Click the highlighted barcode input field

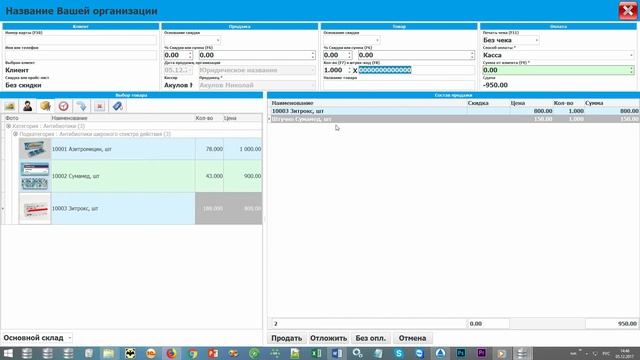[416, 70]
